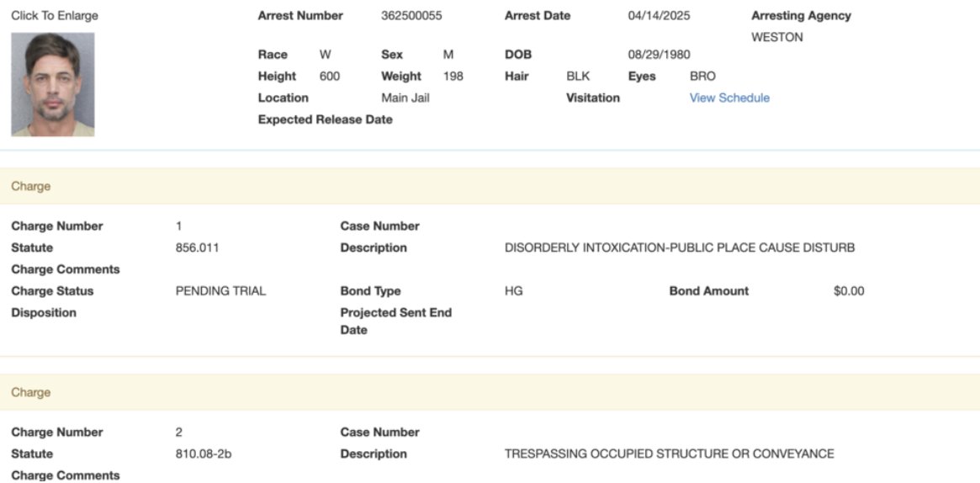Click the Projected Sent End Date label

[x=395, y=321]
